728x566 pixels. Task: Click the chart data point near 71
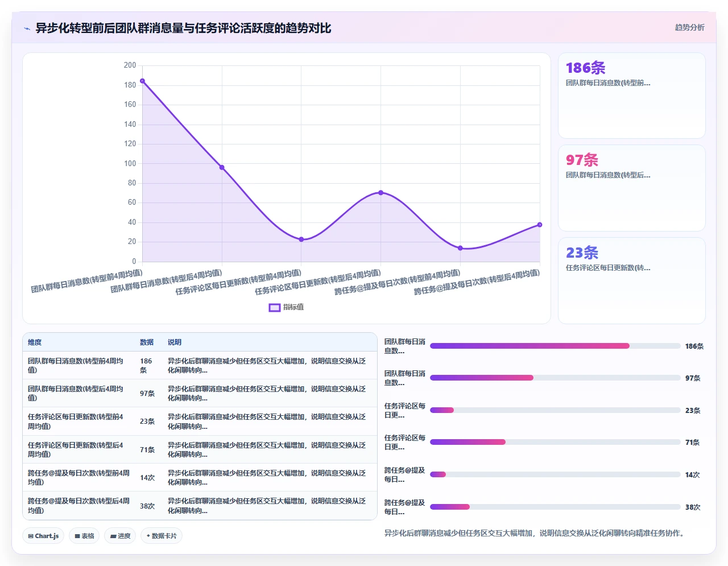point(380,193)
